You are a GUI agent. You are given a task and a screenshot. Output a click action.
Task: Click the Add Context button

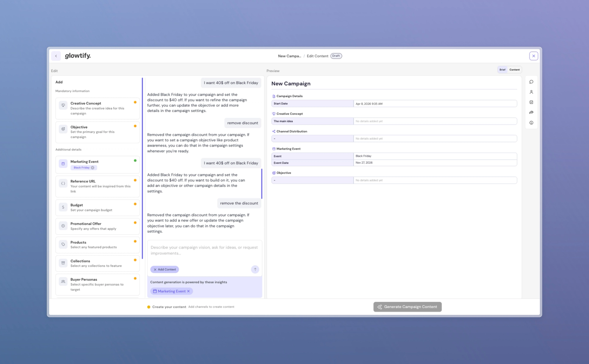pos(165,269)
